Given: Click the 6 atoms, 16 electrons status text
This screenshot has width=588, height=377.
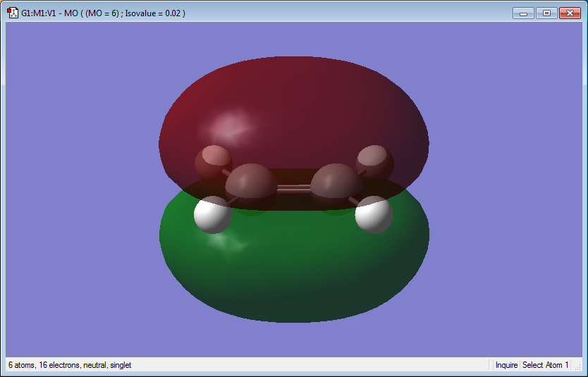Looking at the screenshot, I should coord(70,365).
